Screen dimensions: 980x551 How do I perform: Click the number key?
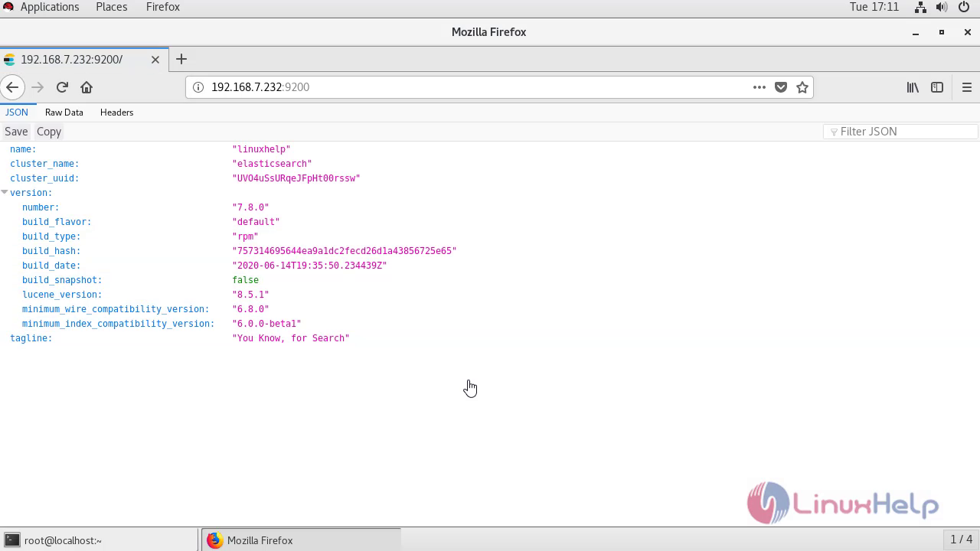click(41, 207)
